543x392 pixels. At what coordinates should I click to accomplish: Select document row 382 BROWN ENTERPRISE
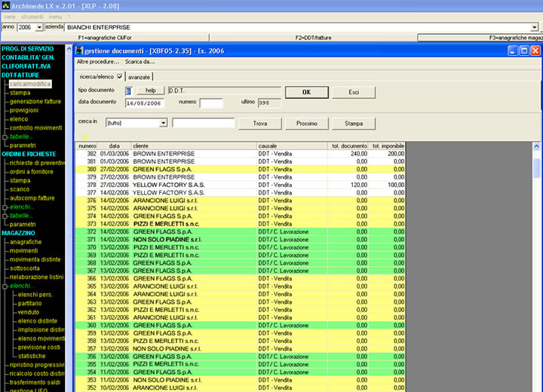[x=241, y=153]
